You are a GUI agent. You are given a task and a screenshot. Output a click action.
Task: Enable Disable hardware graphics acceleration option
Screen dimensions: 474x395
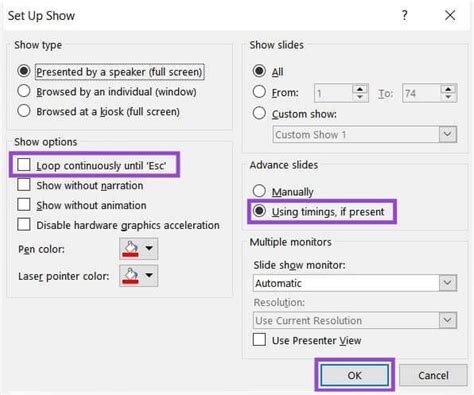tap(24, 225)
